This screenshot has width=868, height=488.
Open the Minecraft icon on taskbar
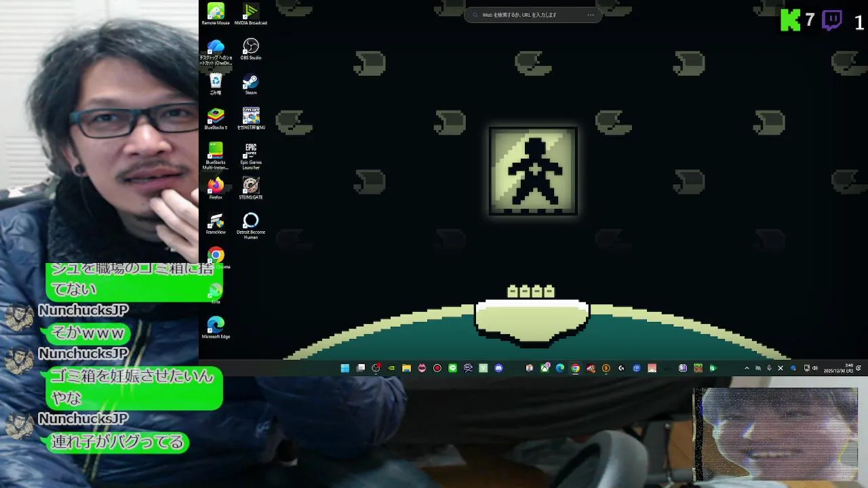(698, 368)
